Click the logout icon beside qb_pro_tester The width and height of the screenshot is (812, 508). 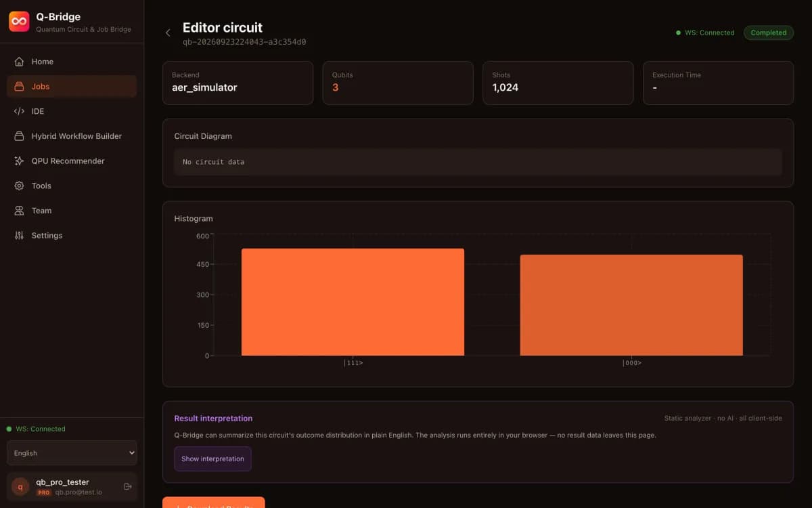pyautogui.click(x=128, y=486)
